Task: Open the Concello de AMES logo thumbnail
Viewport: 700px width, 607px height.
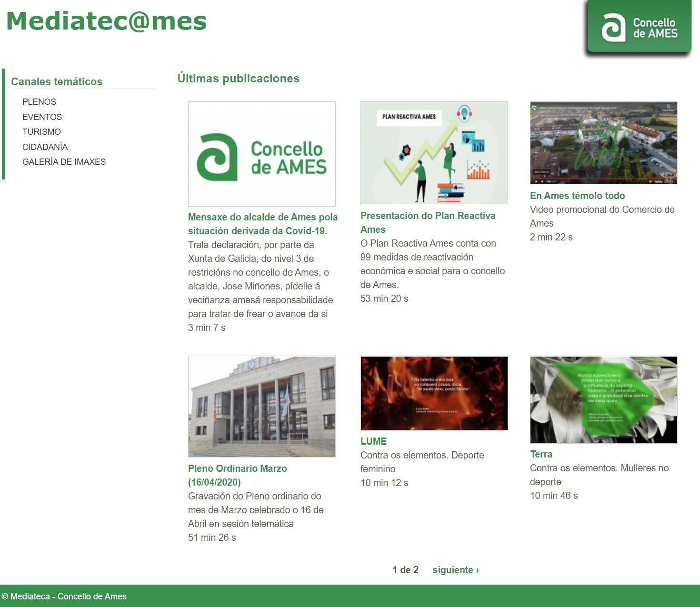Action: [x=262, y=154]
